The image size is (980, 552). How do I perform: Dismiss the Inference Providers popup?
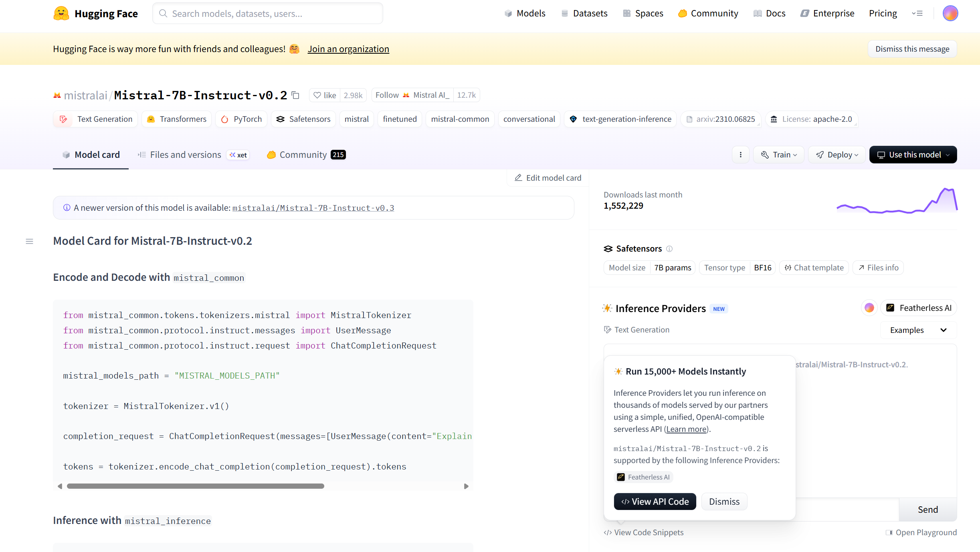724,502
